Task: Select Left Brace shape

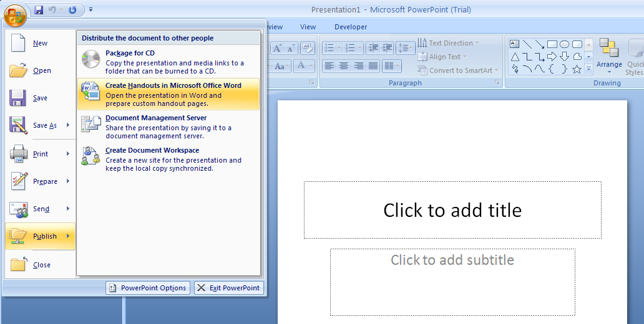Action: [x=552, y=69]
